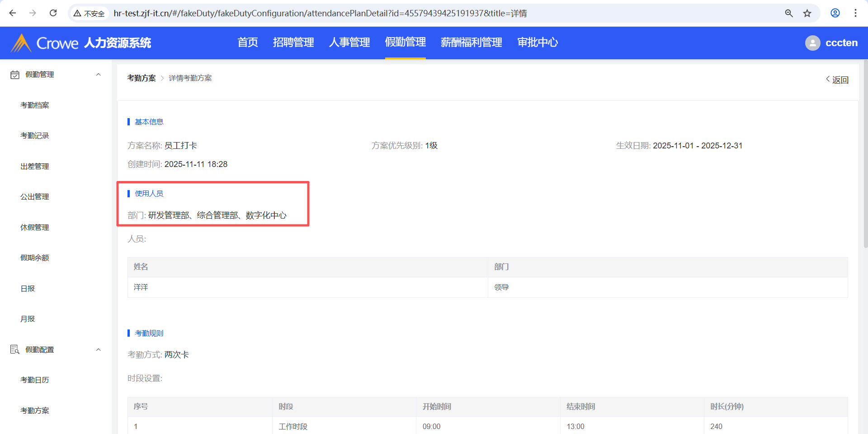Open Chrome three-dot menu

(x=855, y=13)
